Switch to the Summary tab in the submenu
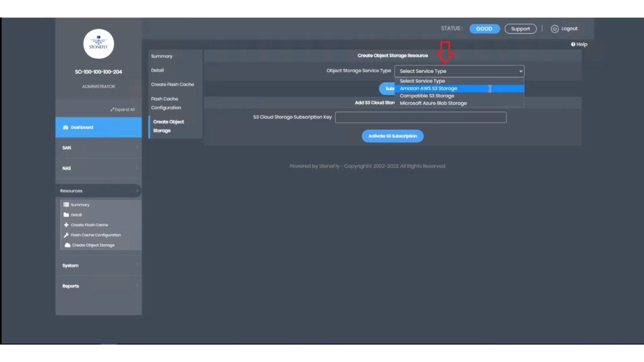Viewport: 644px width, 362px height. click(x=162, y=56)
